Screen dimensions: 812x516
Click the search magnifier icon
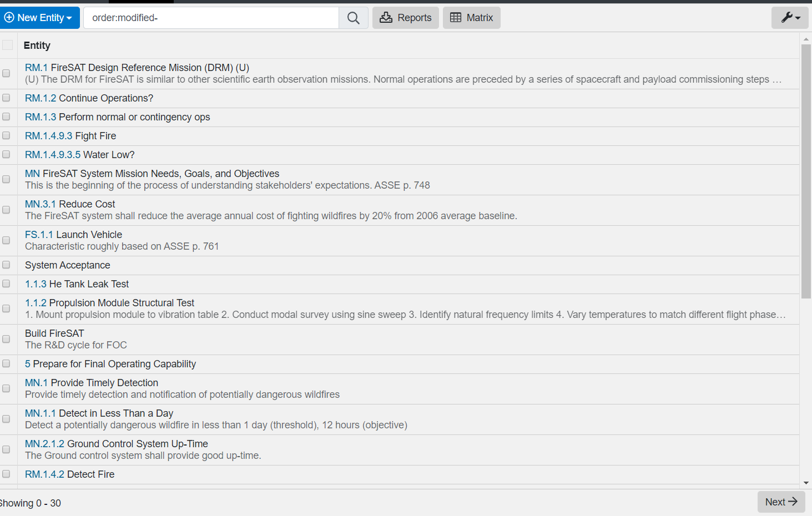pyautogui.click(x=353, y=17)
